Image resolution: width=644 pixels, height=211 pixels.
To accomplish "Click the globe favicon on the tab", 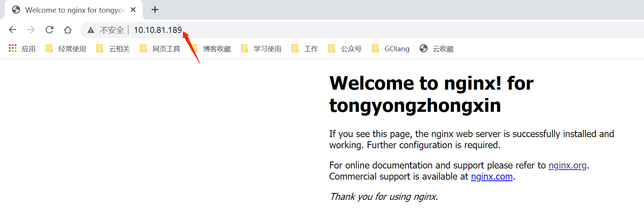I will [x=16, y=10].
